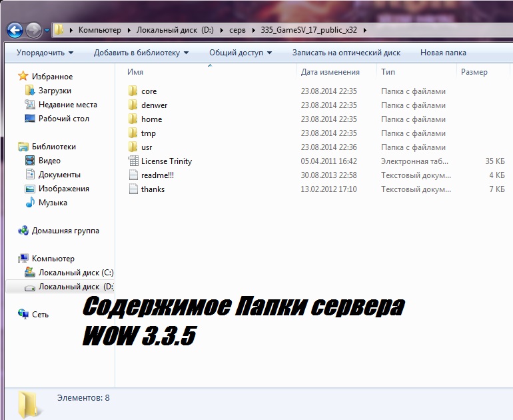Select the readme!!! text file icon
The height and width of the screenshot is (420, 513).
click(x=133, y=175)
